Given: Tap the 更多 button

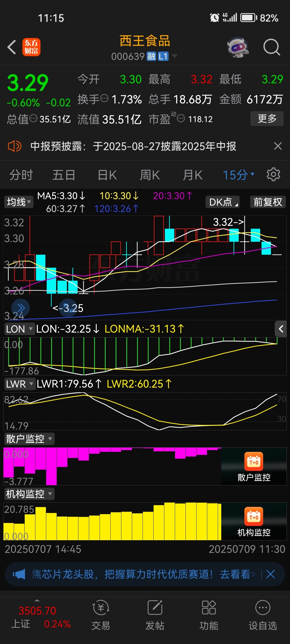Looking at the screenshot, I should click(x=267, y=119).
